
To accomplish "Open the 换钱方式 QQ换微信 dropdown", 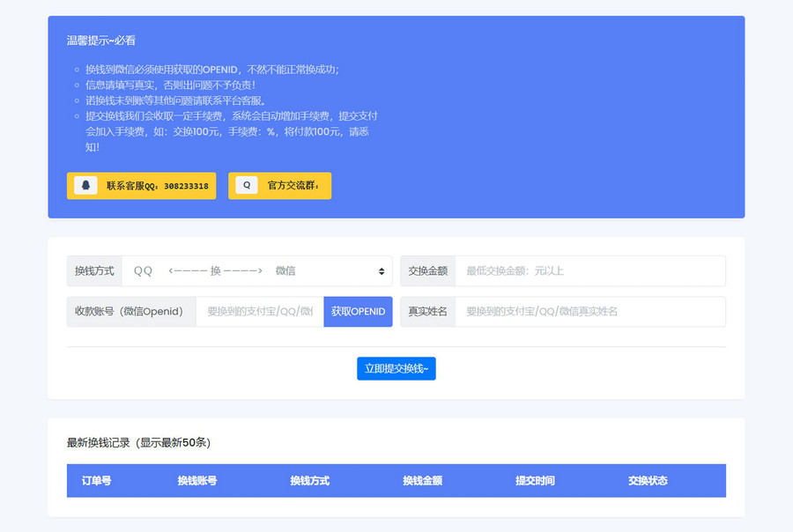I will pyautogui.click(x=256, y=270).
